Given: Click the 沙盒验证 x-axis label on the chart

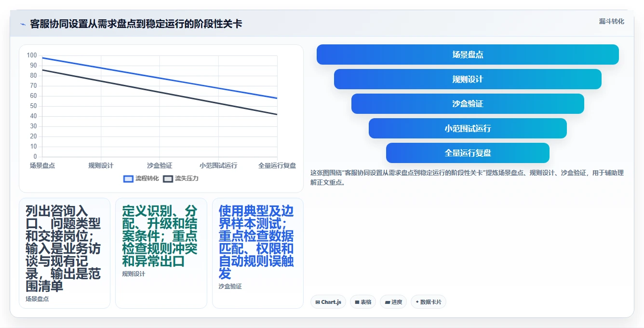Looking at the screenshot, I should tap(160, 165).
